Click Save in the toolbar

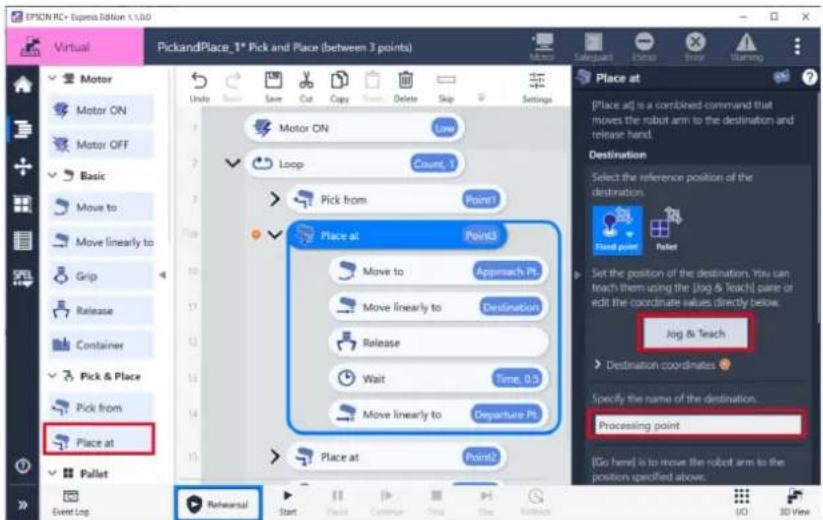(x=273, y=87)
